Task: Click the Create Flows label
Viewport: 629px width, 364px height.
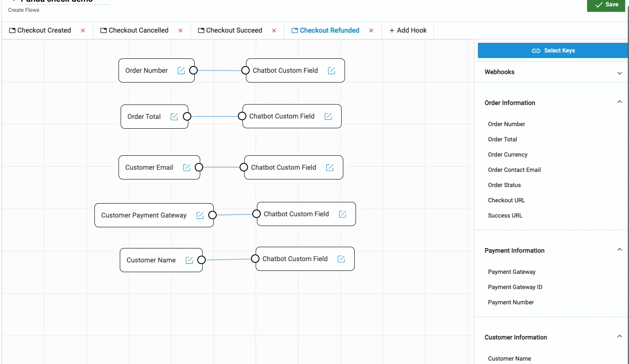Action: tap(24, 10)
